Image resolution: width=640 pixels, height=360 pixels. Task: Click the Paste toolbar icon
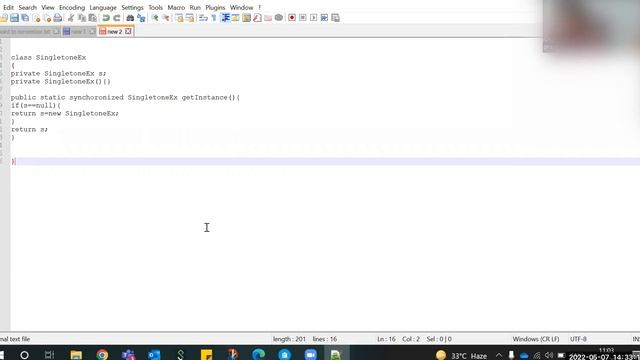point(93,18)
